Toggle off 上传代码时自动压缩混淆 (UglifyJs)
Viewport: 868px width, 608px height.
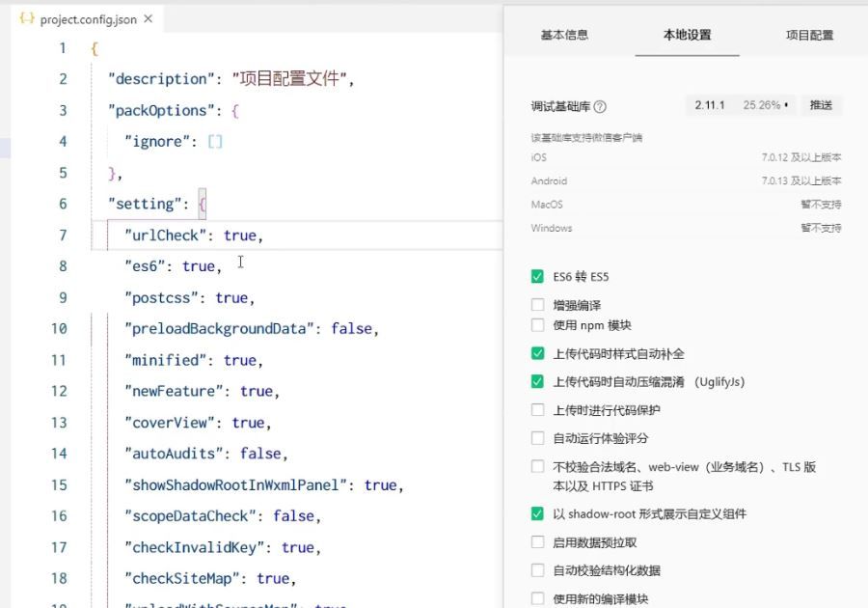tap(538, 382)
